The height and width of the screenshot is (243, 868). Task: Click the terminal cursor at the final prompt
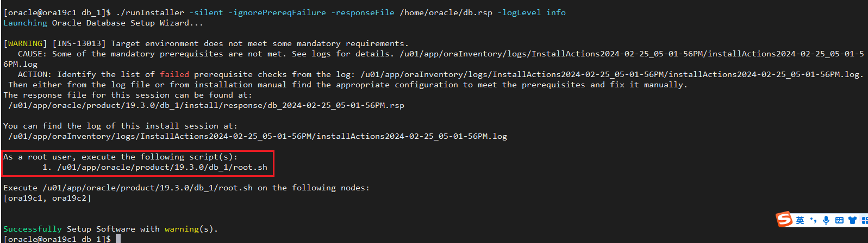point(118,239)
